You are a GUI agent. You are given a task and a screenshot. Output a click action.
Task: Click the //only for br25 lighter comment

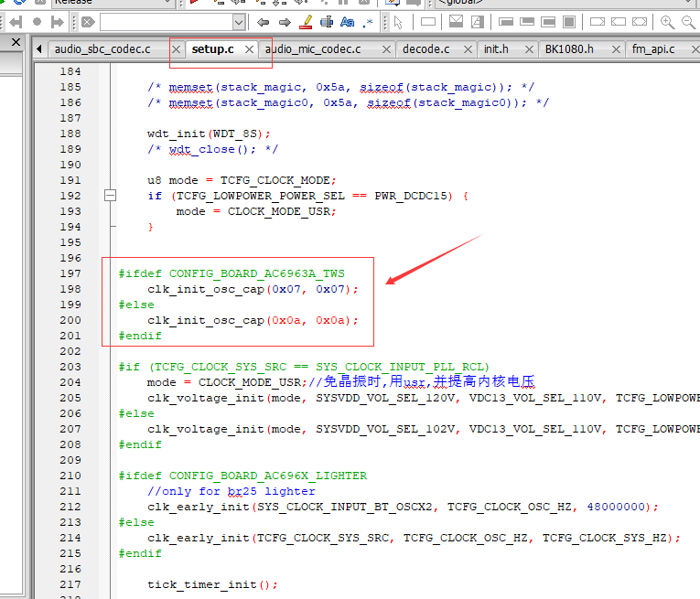pyautogui.click(x=232, y=491)
